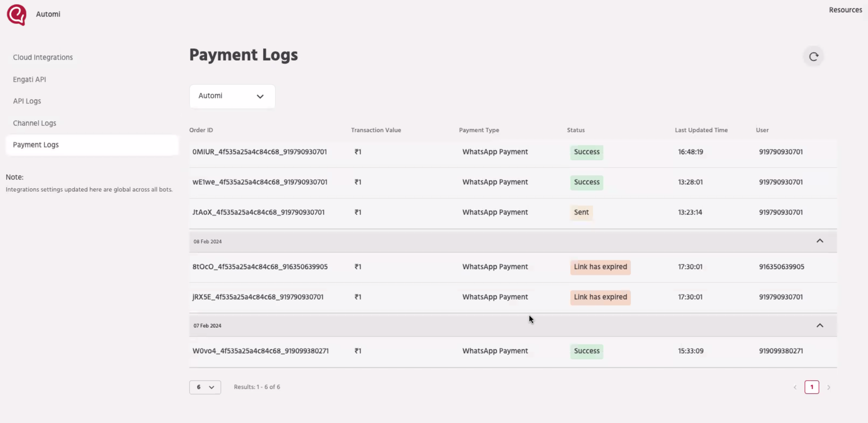Click the Success badge for W0vo4 order

pos(586,351)
